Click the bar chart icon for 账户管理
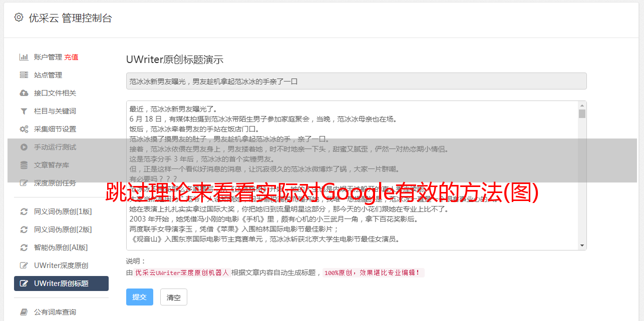 (x=24, y=57)
